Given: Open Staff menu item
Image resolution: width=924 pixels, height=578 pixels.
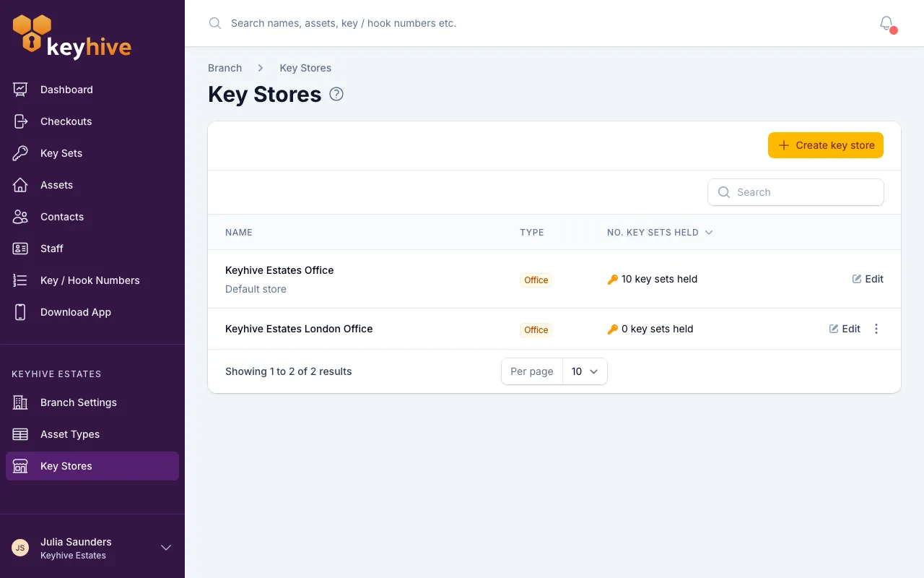Looking at the screenshot, I should tap(92, 249).
